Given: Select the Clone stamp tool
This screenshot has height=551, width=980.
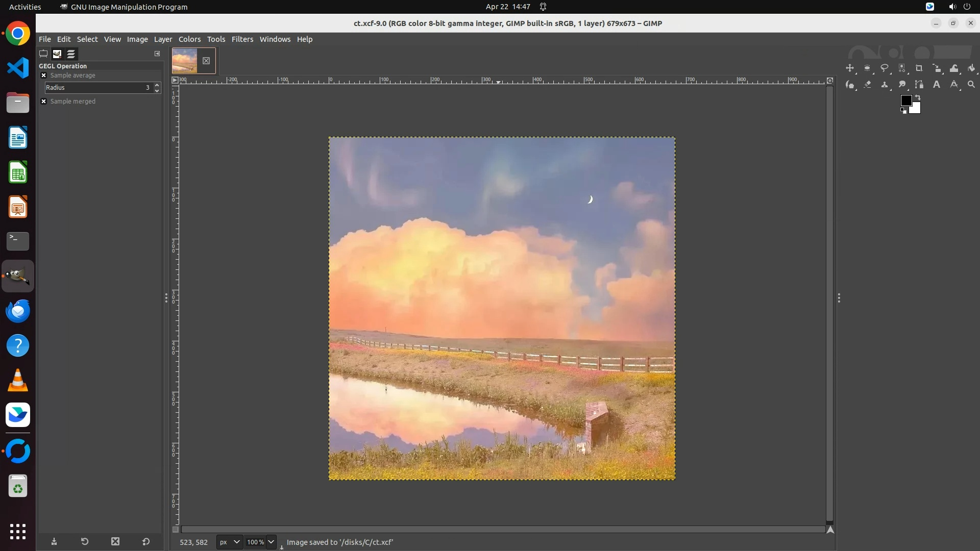Looking at the screenshot, I should (x=885, y=85).
